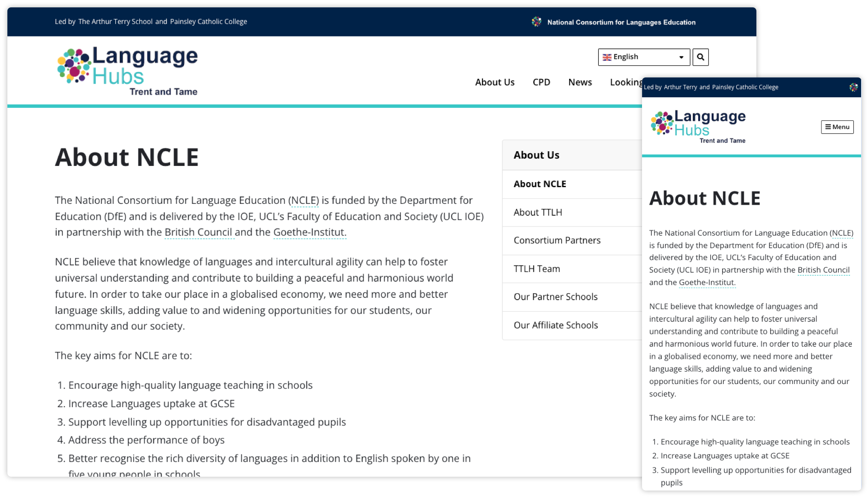This screenshot has width=868, height=497.
Task: Open TTLH Team in the sidebar
Action: (x=572, y=269)
